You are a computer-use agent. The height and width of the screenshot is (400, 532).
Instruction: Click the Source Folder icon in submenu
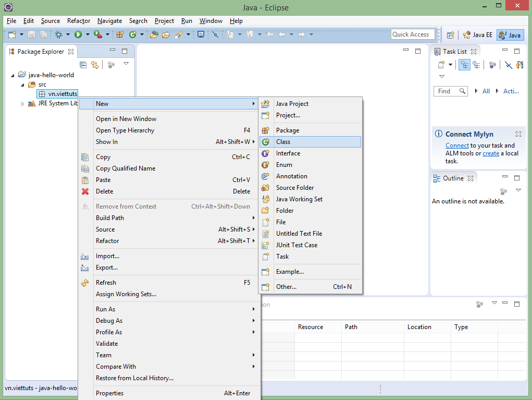tap(266, 188)
